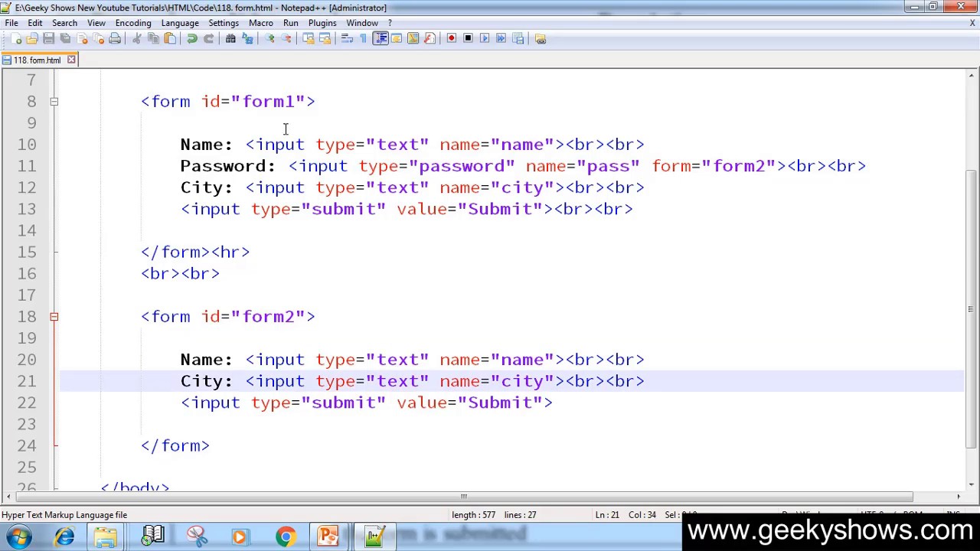Viewport: 980px width, 551px height.
Task: Open the Search menu
Action: tap(64, 23)
